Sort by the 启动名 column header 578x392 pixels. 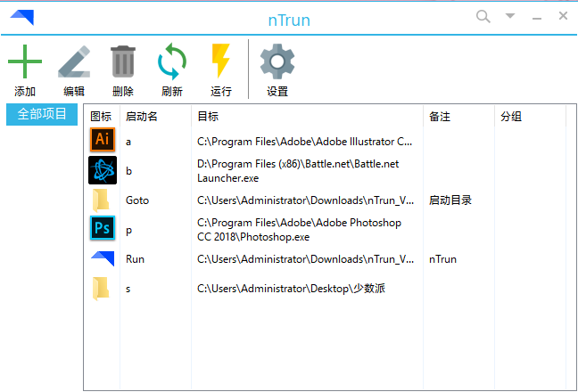[142, 116]
